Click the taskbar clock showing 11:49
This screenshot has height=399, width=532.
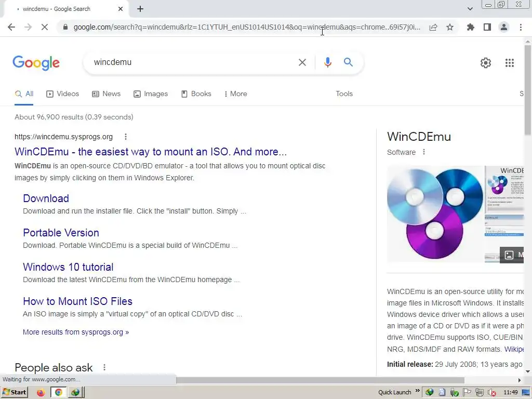(x=510, y=393)
